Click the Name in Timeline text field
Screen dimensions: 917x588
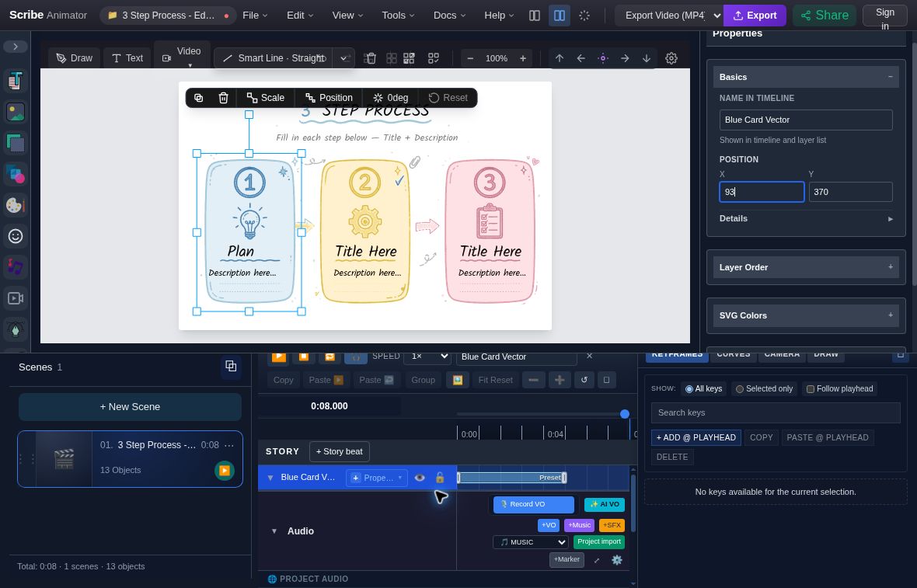(x=806, y=120)
